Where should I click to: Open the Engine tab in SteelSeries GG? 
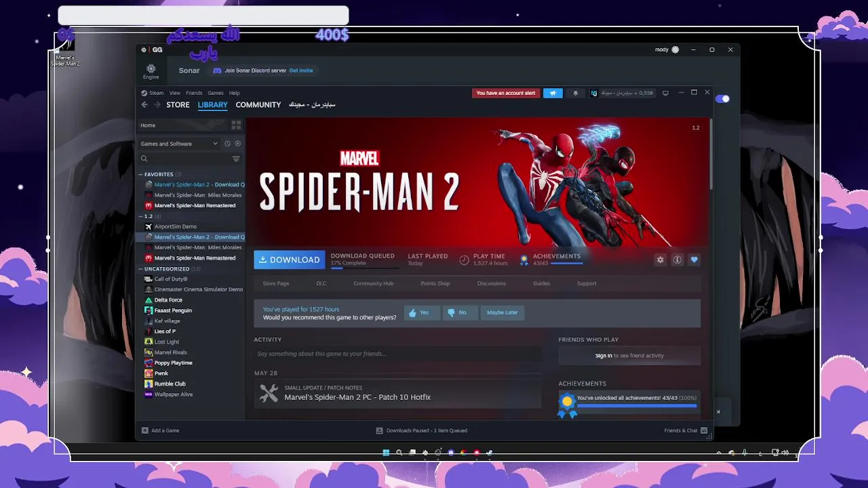point(151,71)
